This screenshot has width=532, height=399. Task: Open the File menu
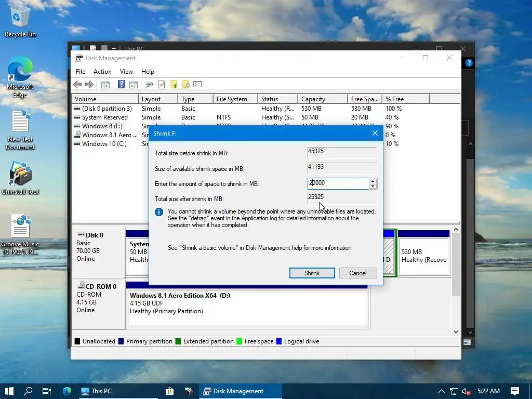click(81, 72)
